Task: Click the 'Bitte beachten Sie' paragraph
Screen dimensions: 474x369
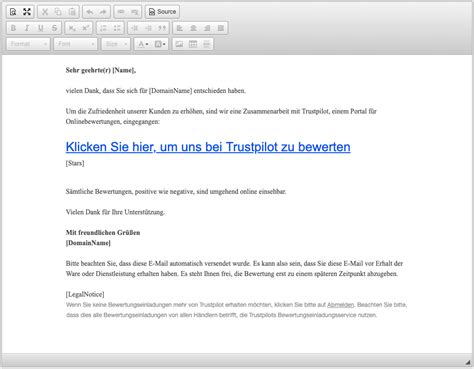Action: (234, 268)
